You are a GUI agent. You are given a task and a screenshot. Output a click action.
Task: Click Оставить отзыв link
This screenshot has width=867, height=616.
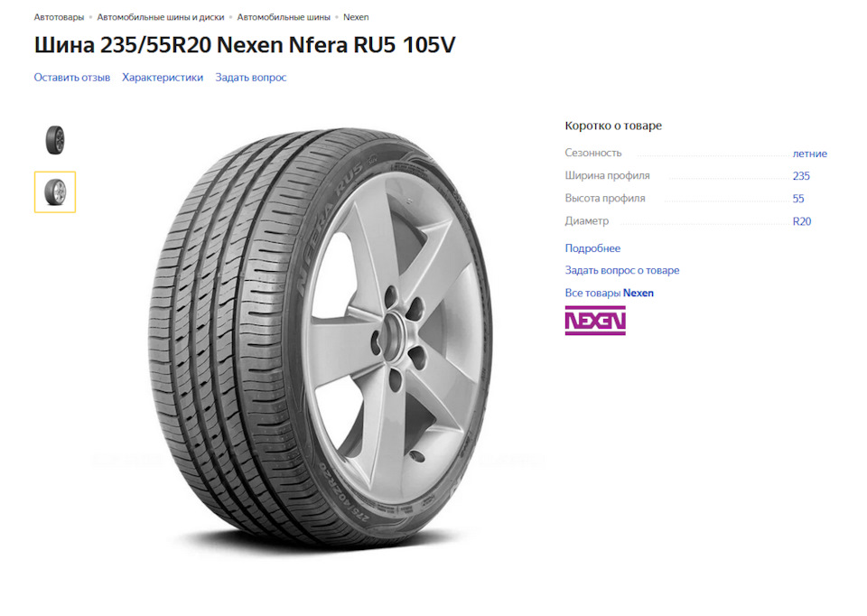pyautogui.click(x=72, y=78)
